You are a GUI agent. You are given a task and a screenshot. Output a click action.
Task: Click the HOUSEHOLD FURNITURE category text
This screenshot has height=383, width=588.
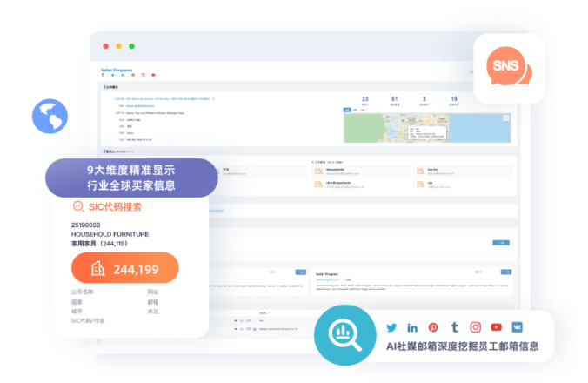coord(110,233)
